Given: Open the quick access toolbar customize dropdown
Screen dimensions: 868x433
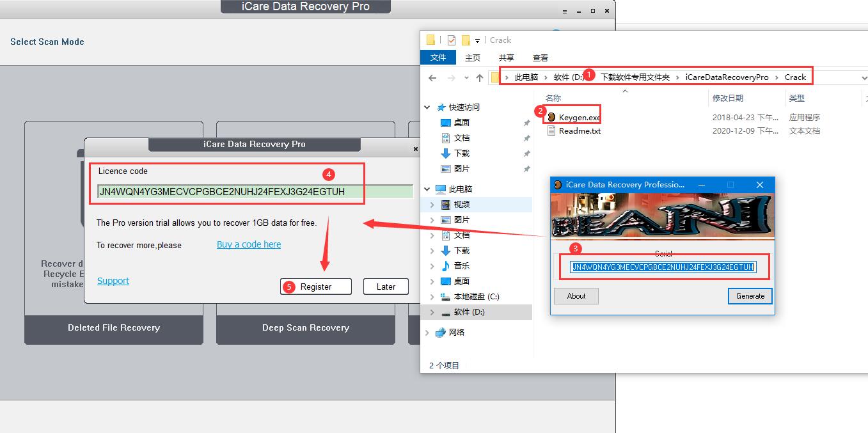Looking at the screenshot, I should (x=477, y=41).
